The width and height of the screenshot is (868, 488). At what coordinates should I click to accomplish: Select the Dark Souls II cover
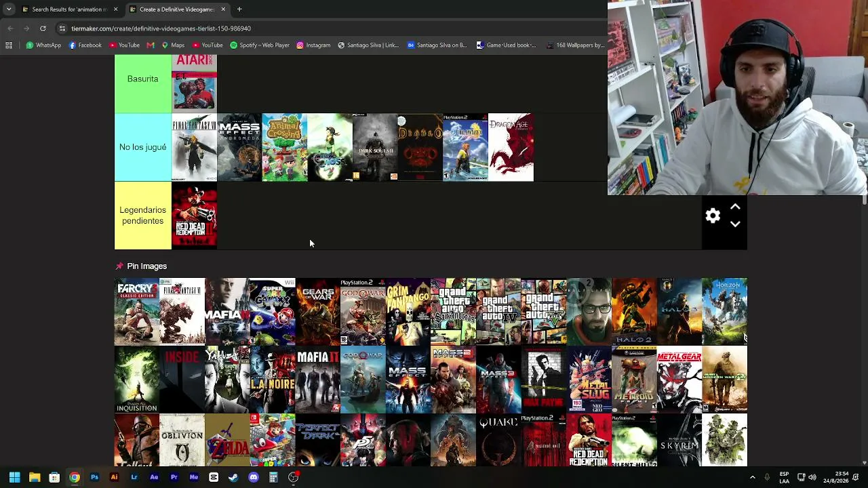[375, 147]
